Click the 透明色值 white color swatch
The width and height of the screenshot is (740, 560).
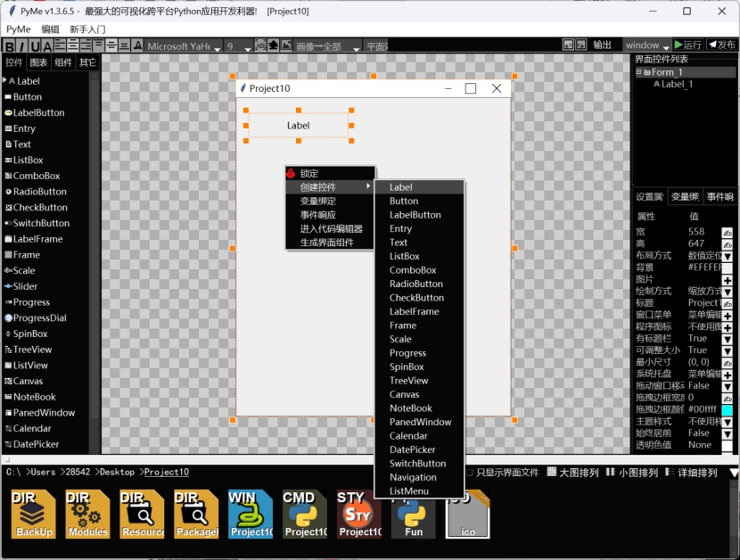[x=728, y=445]
